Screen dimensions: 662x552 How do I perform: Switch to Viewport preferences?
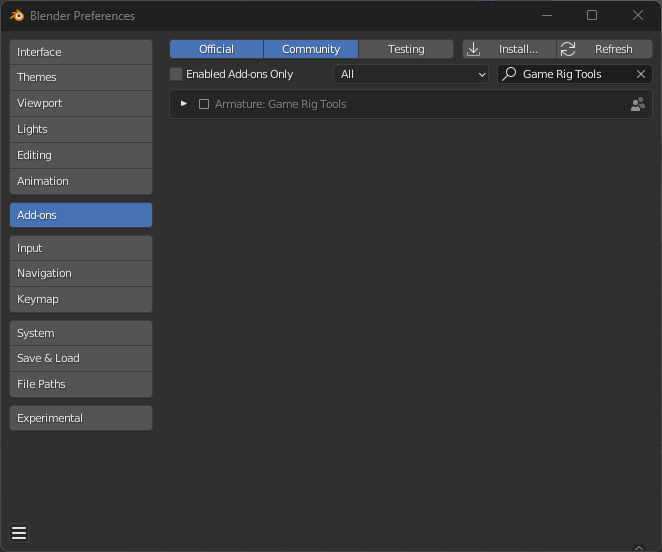point(81,103)
